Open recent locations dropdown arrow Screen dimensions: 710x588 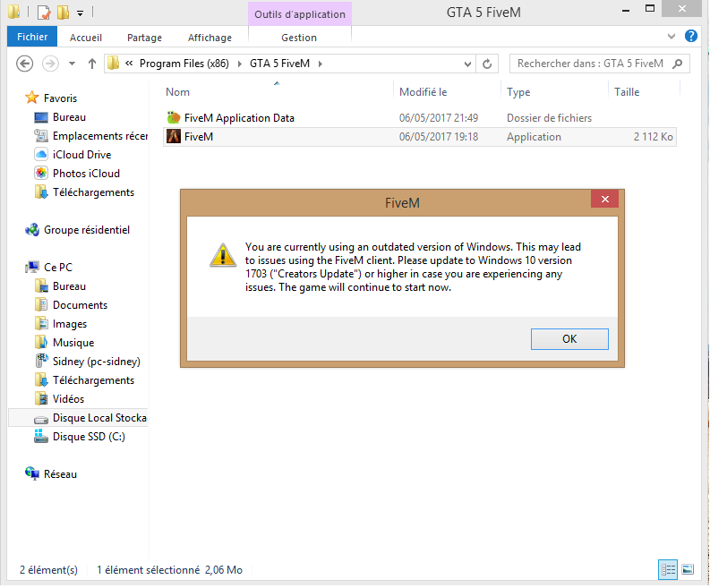click(x=72, y=64)
